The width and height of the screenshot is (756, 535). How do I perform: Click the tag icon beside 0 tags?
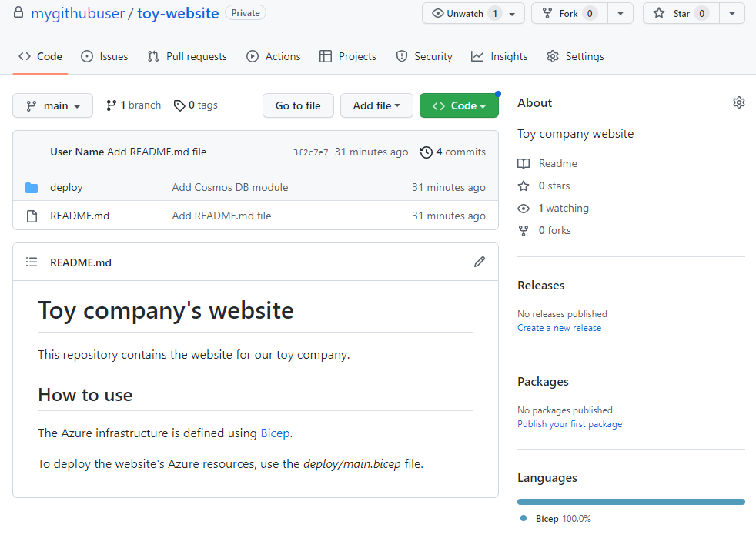tap(179, 105)
